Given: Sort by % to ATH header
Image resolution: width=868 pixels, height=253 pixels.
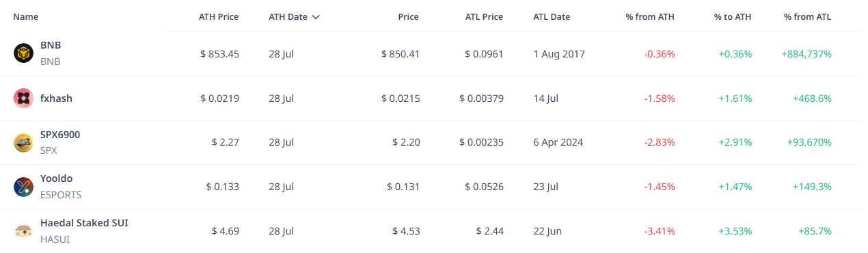Looking at the screenshot, I should point(733,17).
